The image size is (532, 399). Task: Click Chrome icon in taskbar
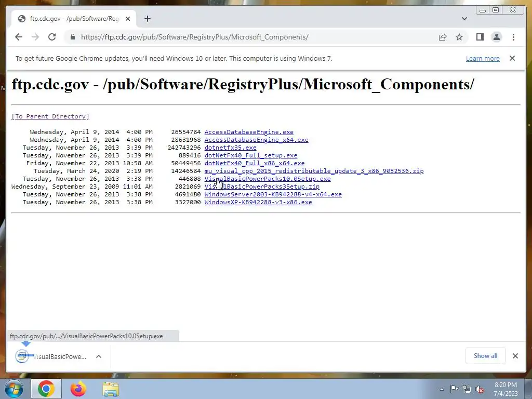(46, 389)
